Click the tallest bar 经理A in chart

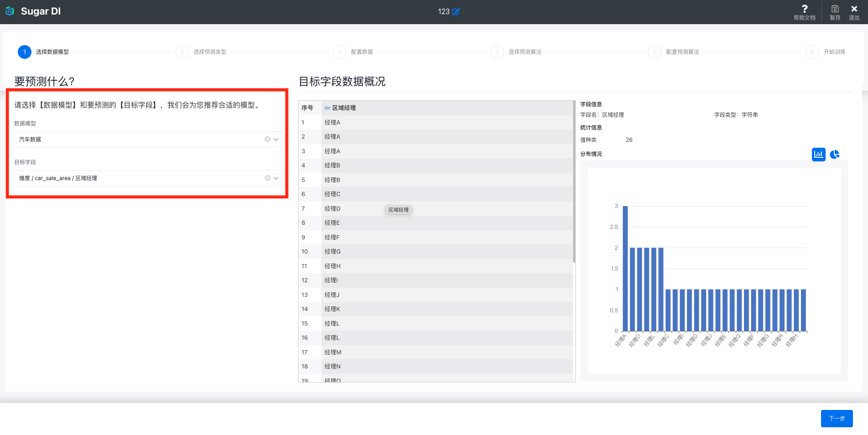(x=625, y=269)
